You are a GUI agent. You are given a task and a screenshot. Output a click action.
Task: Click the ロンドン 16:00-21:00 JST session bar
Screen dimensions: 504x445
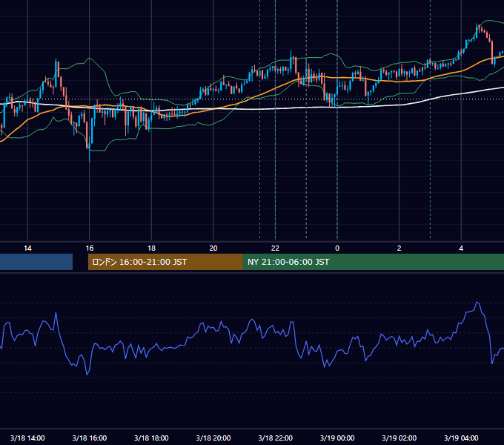tap(165, 262)
